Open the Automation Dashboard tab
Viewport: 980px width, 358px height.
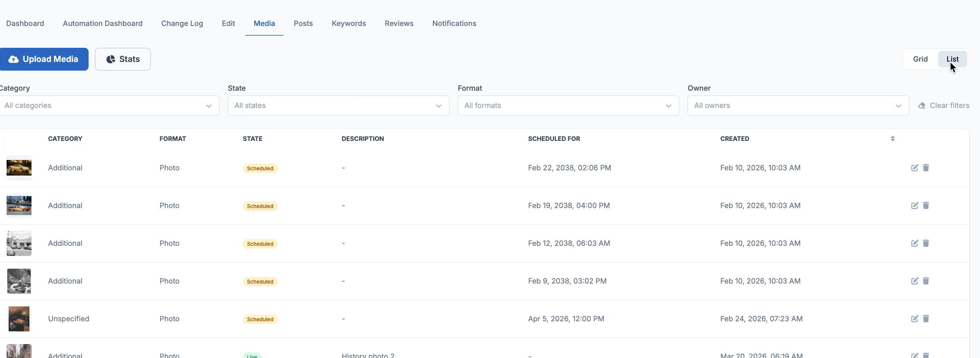102,24
